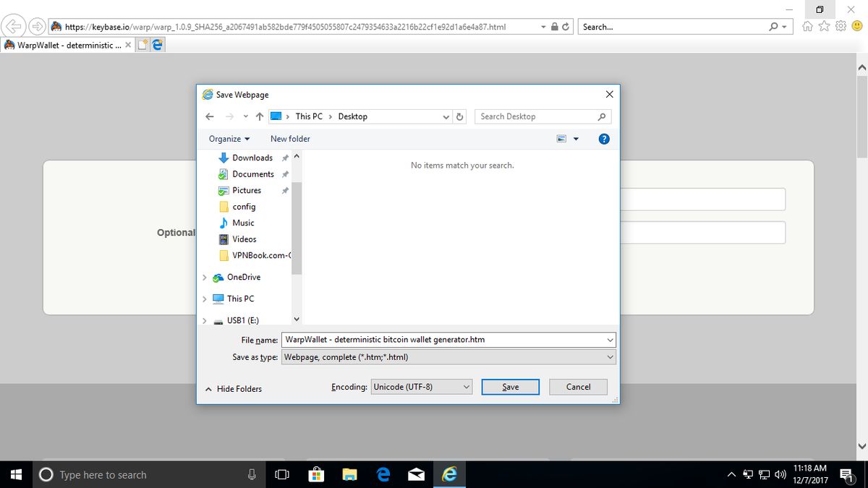Open the Organize menu
Image resolution: width=868 pixels, height=488 pixels.
[x=229, y=138]
